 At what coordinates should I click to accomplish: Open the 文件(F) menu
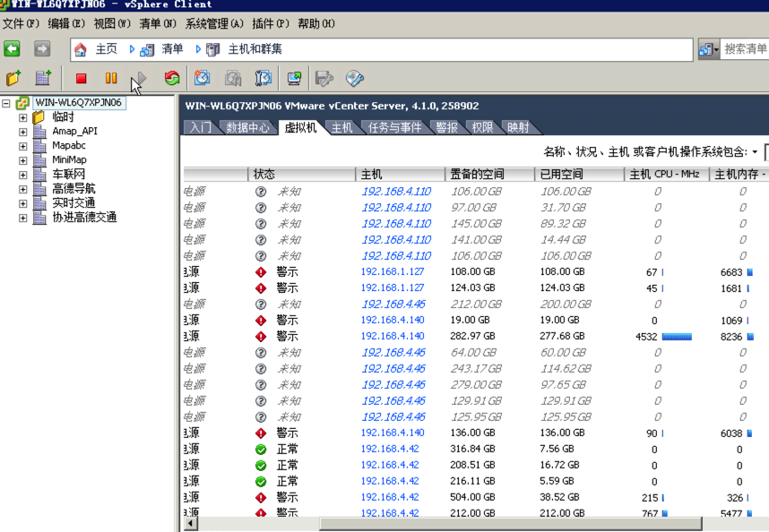21,23
